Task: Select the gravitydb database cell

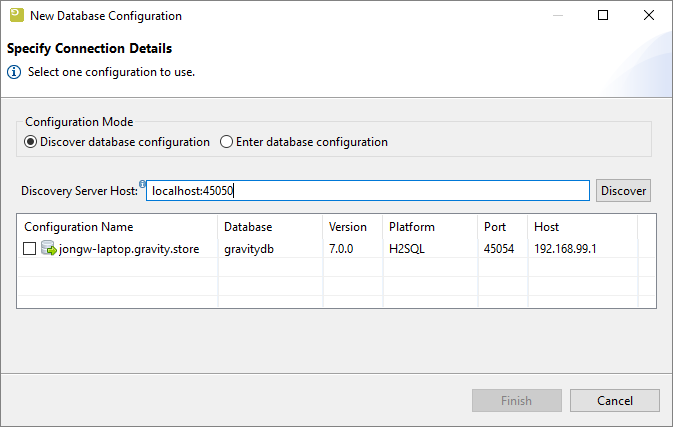Action: (x=250, y=249)
